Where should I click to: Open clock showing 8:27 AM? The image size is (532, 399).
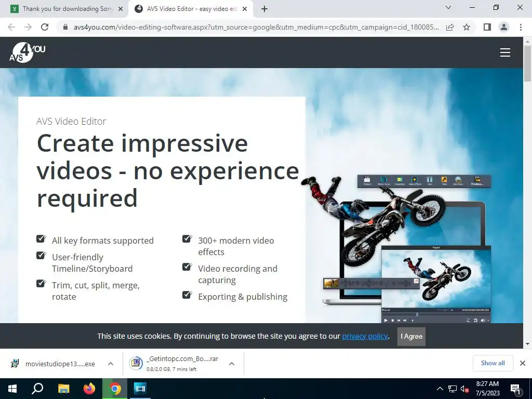pyautogui.click(x=487, y=389)
